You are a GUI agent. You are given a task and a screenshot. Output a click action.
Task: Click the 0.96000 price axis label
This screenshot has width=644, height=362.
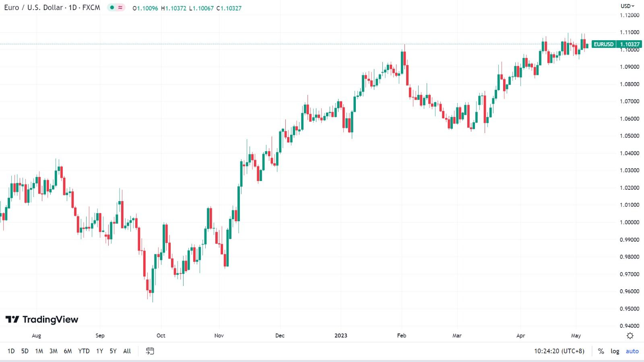point(630,292)
